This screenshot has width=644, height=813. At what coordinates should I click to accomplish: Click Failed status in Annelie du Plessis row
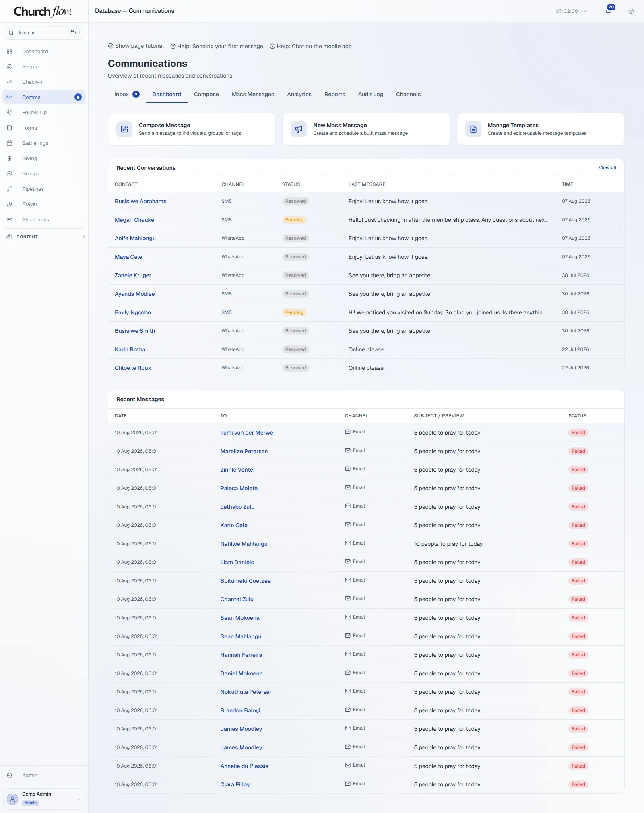click(578, 766)
